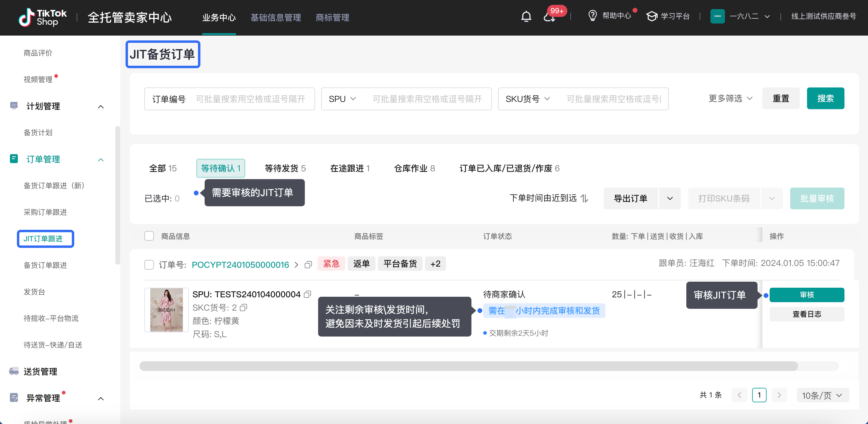Select the 仓库作业 8 tab
Screen dimensions: 868x424
[x=414, y=168]
